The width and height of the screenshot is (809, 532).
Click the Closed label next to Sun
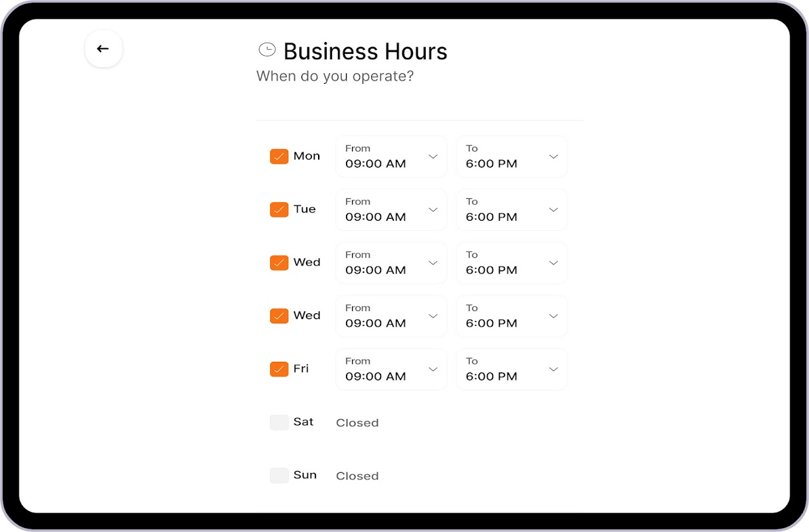[357, 476]
